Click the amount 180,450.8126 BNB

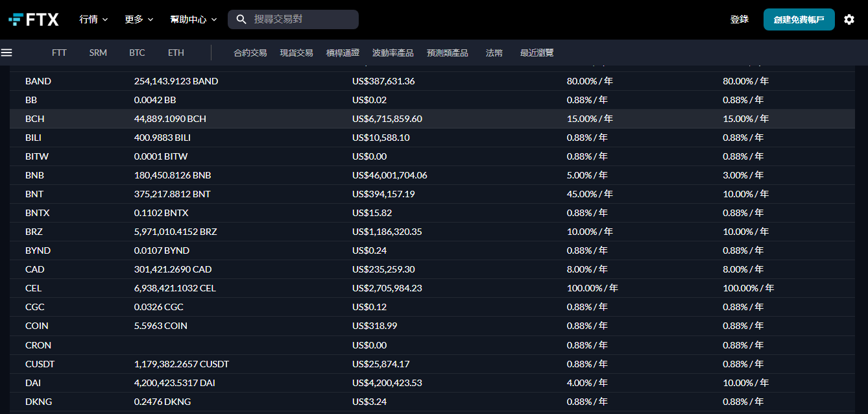[x=173, y=175]
